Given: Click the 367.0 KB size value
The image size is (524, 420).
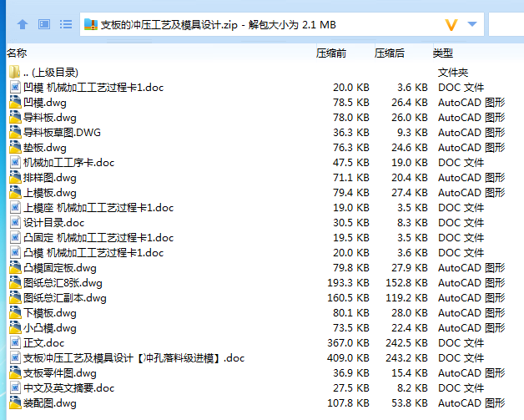Looking at the screenshot, I should [x=348, y=343].
